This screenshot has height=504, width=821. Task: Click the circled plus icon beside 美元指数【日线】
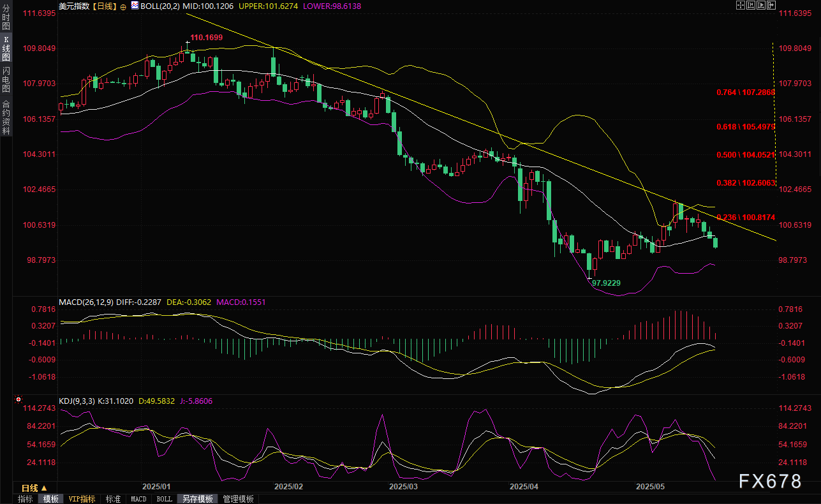tap(123, 6)
